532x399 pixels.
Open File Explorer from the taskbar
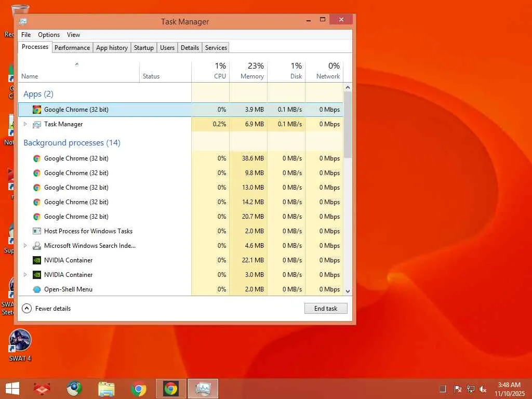106,389
